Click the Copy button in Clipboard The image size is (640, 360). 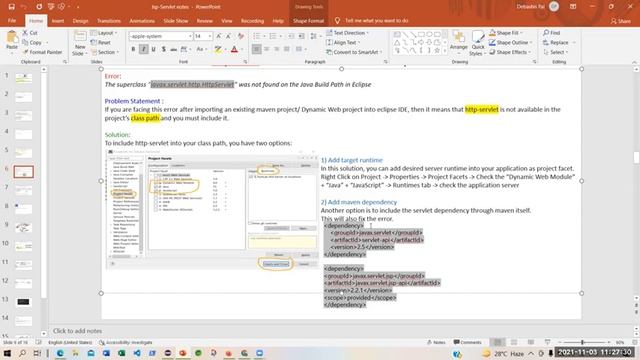32,42
